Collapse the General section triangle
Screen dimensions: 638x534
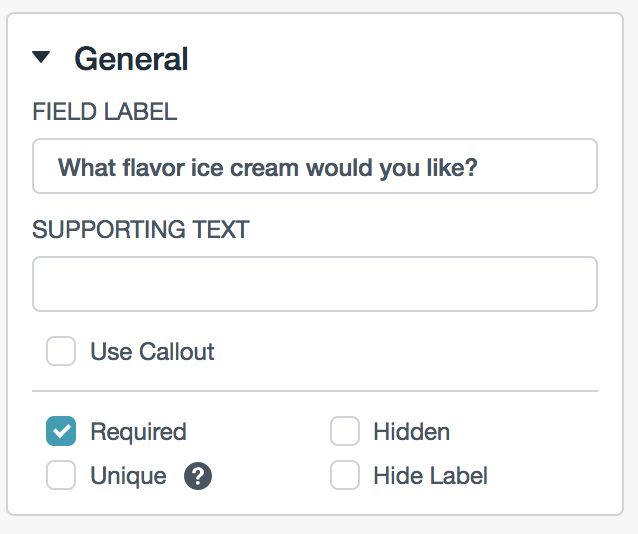point(41,58)
